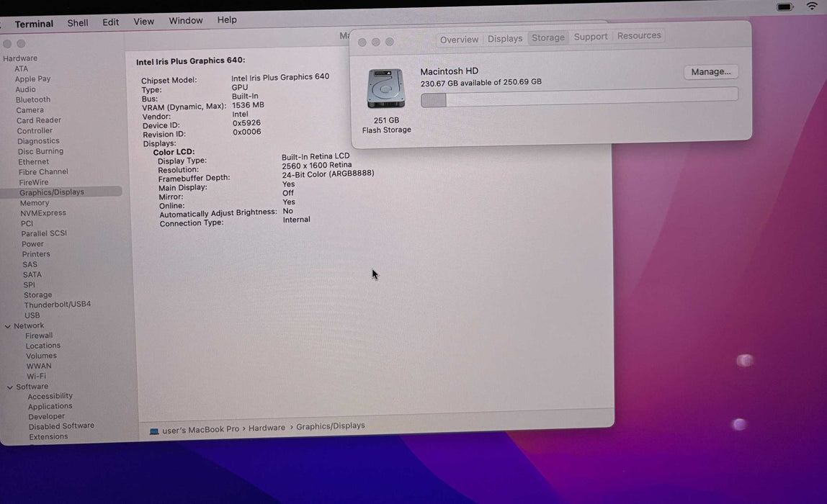This screenshot has width=827, height=504.
Task: Select FireWire in the sidebar
Action: [33, 182]
